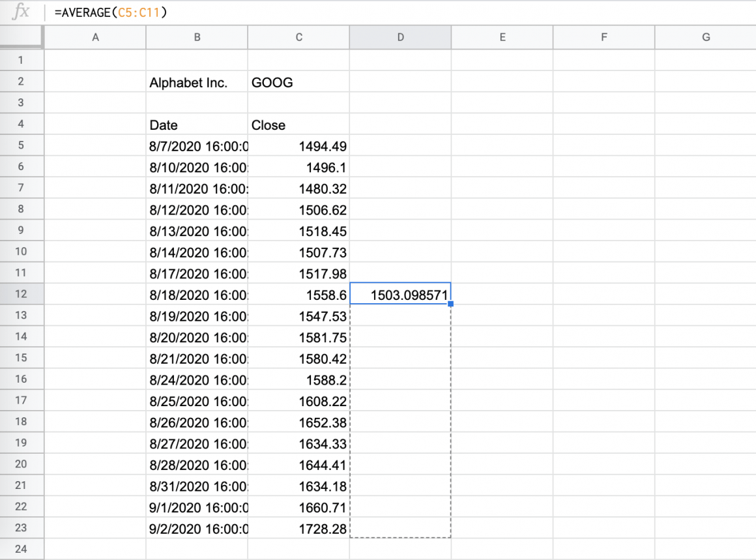Select row 23 header
This screenshot has height=560, width=756.
22,528
